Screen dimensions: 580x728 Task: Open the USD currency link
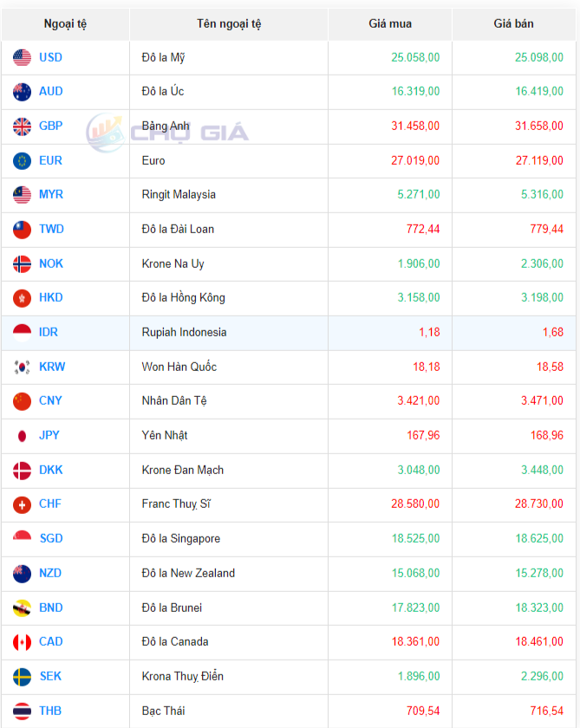[x=50, y=58]
